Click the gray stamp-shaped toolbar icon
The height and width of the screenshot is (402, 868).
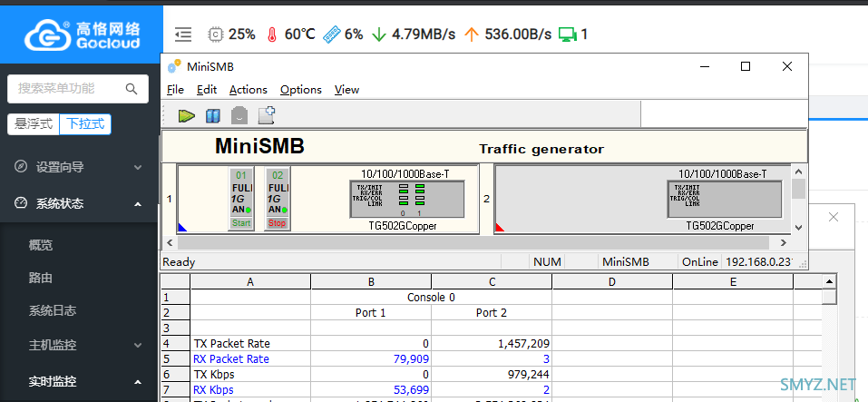239,115
